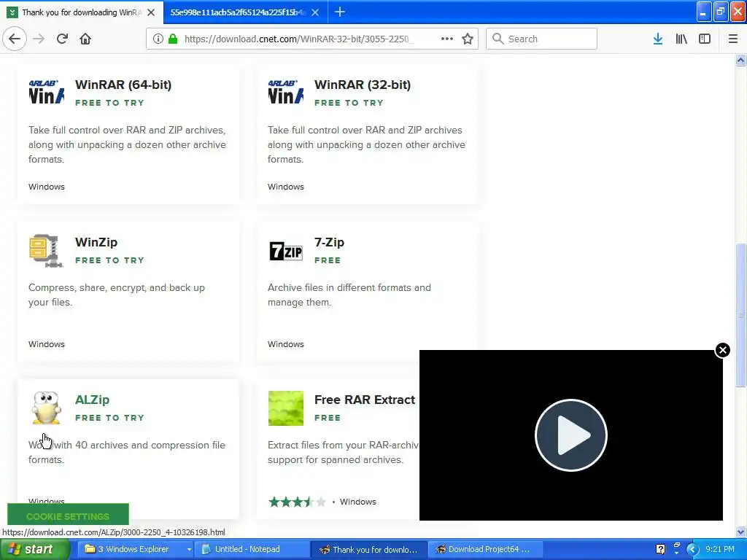This screenshot has height=560, width=747.
Task: Click the Free RAR Extract star rating
Action: coord(297,502)
